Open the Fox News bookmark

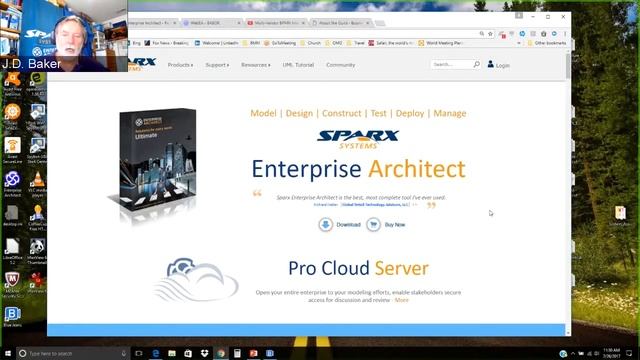(167, 43)
